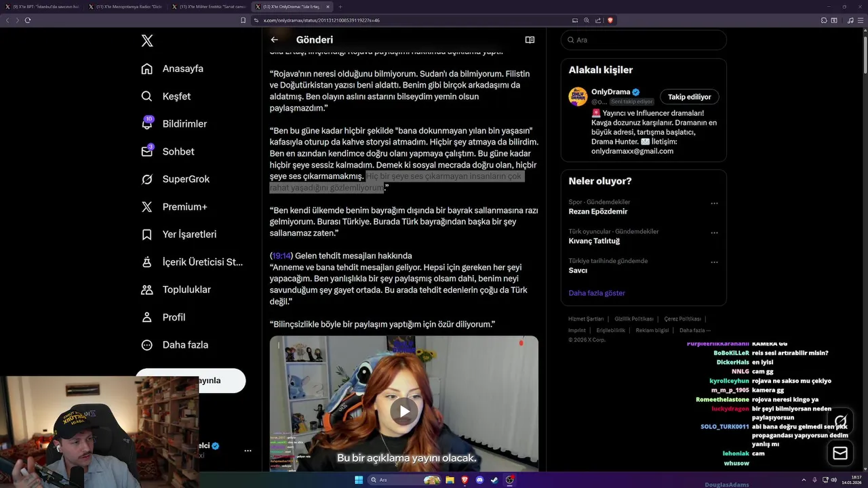Open Gizlilik Politikası footer link
Viewport: 868px width, 488px height.
coord(634,319)
